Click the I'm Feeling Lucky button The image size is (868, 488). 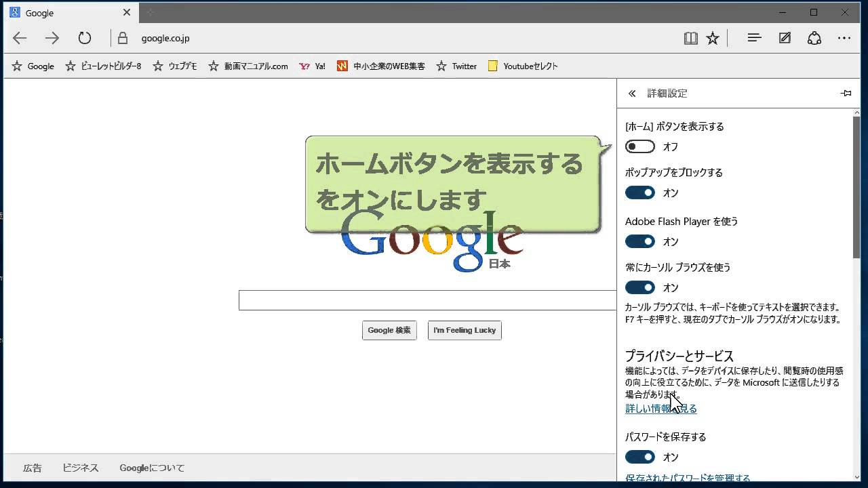point(465,330)
